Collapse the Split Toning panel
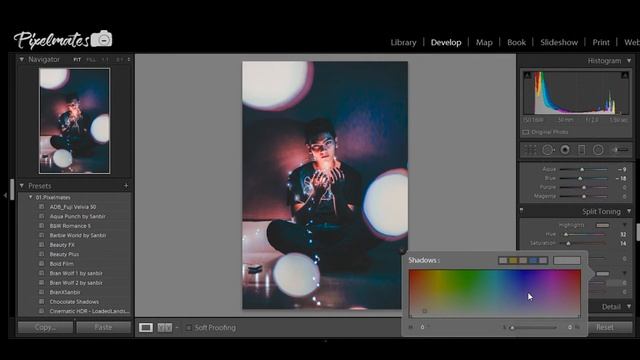This screenshot has width=640, height=360. coord(629,211)
